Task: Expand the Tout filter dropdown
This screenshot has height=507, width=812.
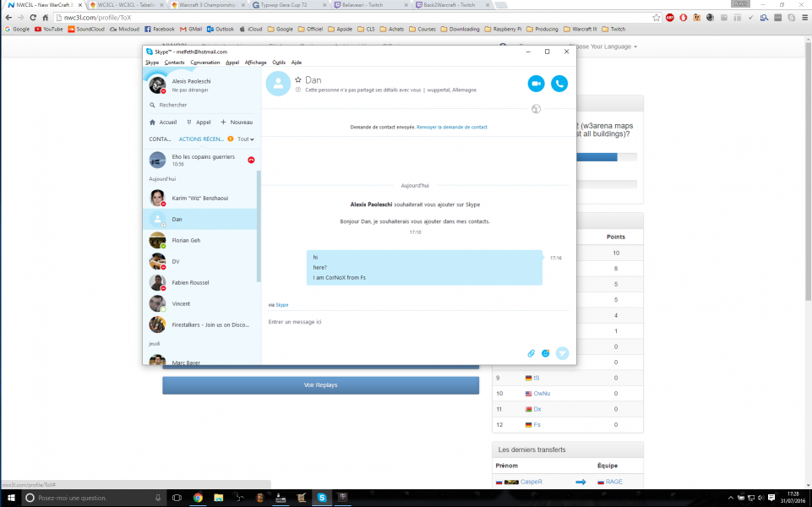Action: click(246, 139)
